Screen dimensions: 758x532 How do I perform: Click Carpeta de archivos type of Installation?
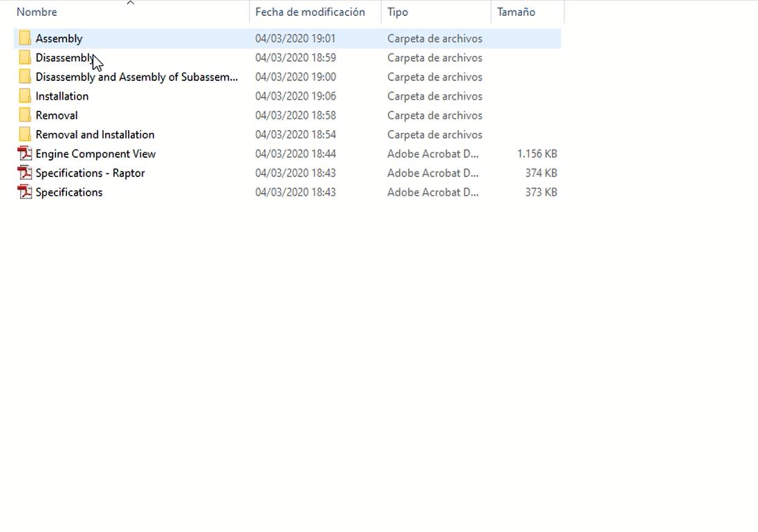[x=434, y=95]
